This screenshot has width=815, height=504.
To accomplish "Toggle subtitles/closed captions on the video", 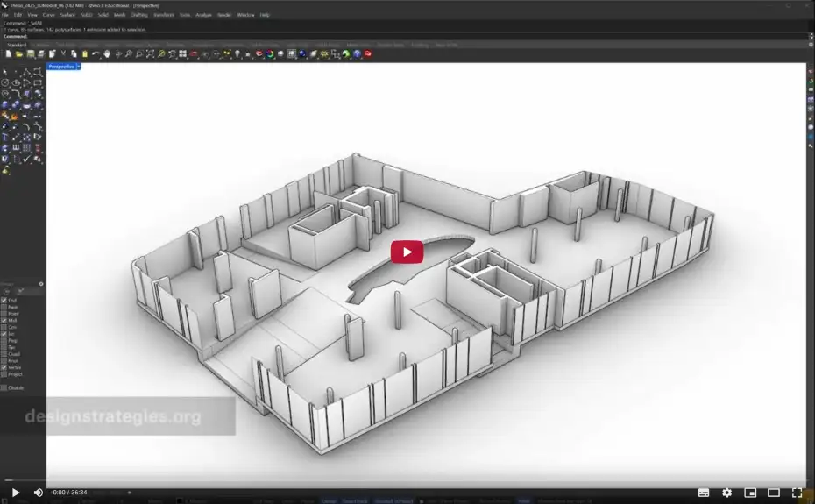I will pos(704,492).
